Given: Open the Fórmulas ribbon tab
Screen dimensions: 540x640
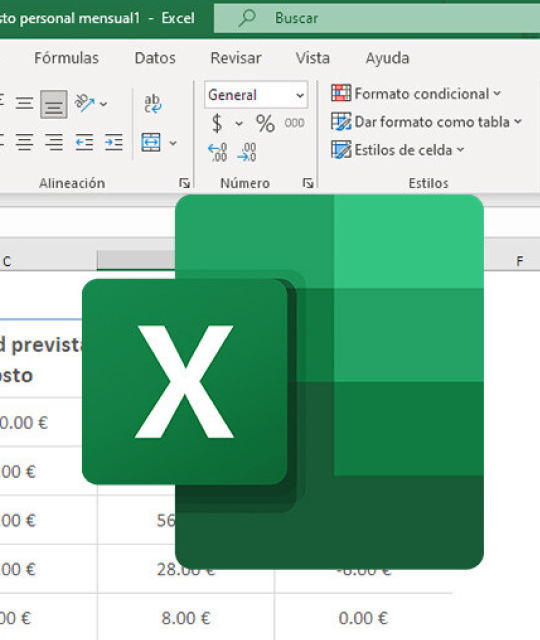Looking at the screenshot, I should pyautogui.click(x=66, y=58).
